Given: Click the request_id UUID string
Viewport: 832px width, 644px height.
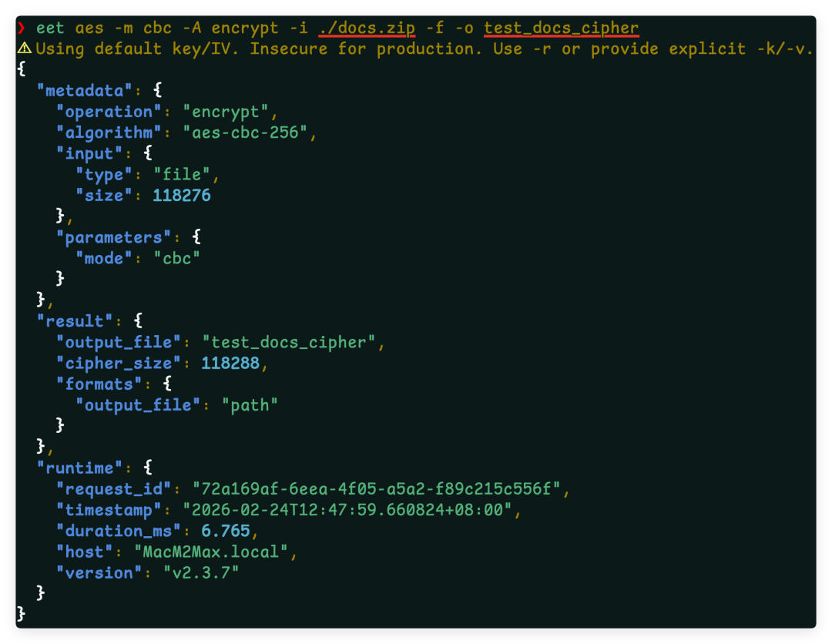Looking at the screenshot, I should tap(376, 489).
